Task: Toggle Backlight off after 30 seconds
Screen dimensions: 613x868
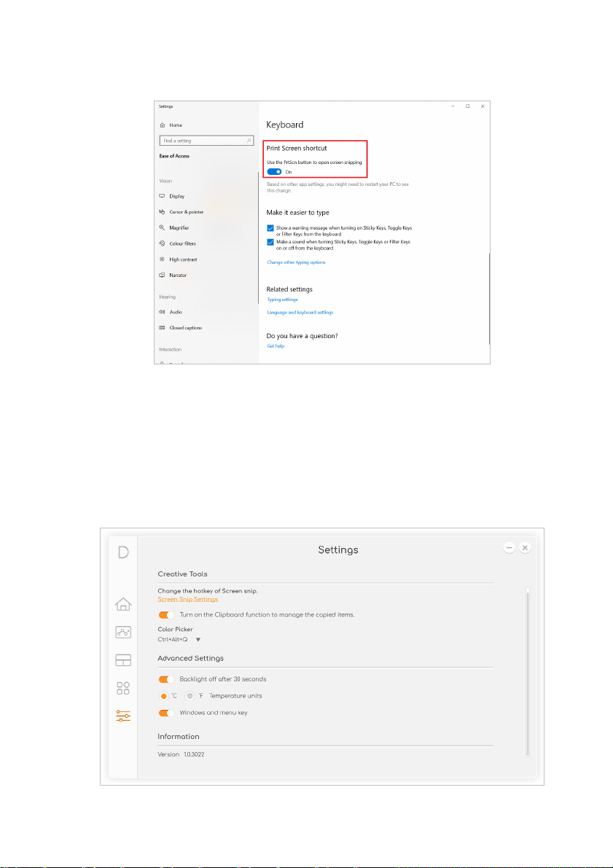Action: [167, 679]
